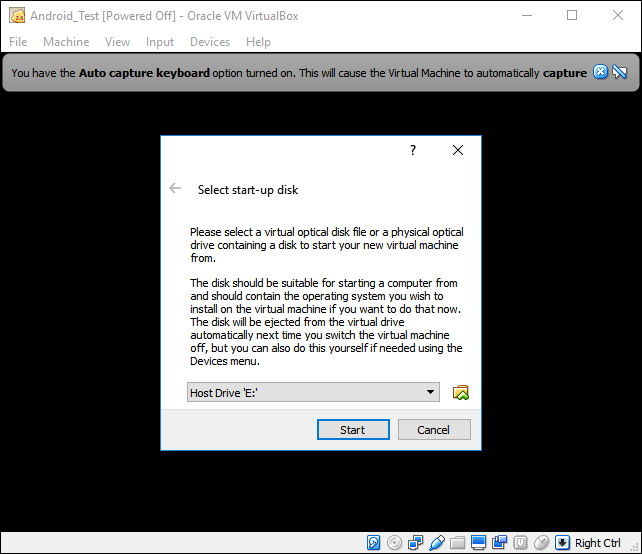Click the recording indicator icon in status bar
Image resolution: width=642 pixels, height=554 pixels.
[x=500, y=543]
